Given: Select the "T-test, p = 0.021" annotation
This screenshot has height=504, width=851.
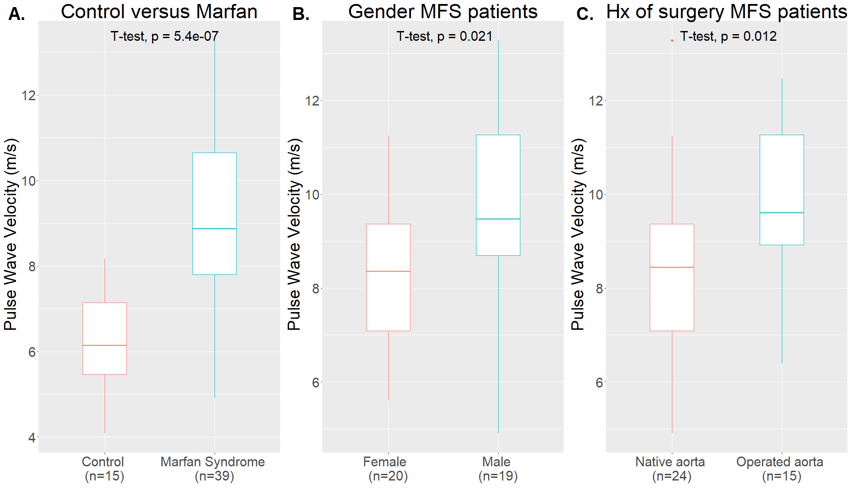Looking at the screenshot, I should [x=445, y=36].
